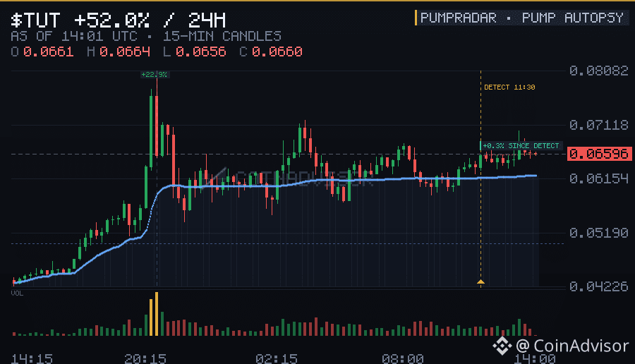Viewport: 635px width, 364px height.
Task: Click the PUMPRADAR · PUMP AUTOPSY badge
Action: tap(522, 18)
